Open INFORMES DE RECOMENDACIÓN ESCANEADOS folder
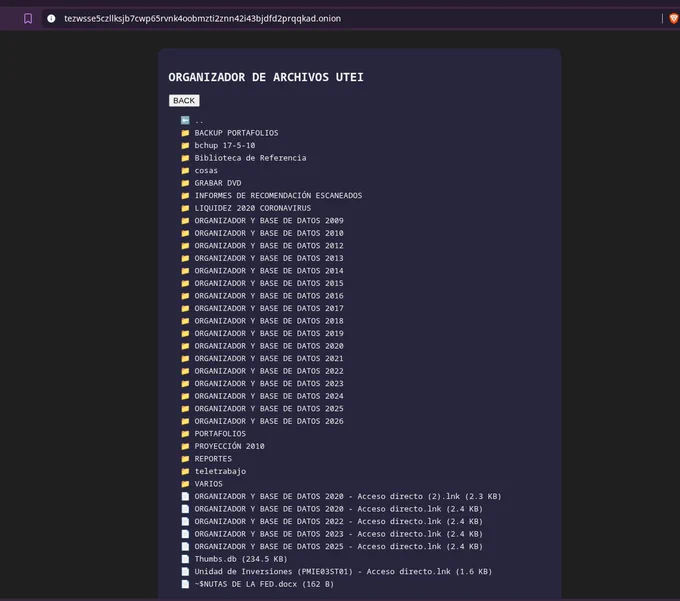The width and height of the screenshot is (680, 601). click(278, 196)
